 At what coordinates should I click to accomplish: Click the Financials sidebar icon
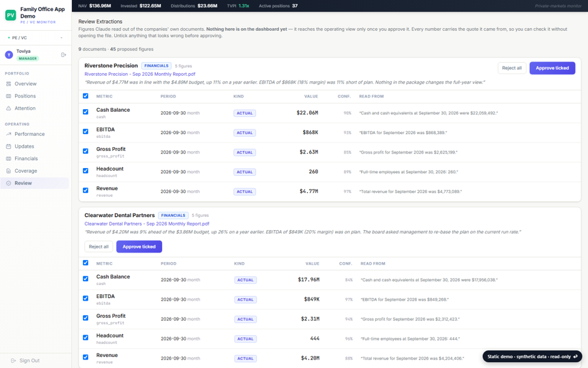click(x=8, y=159)
